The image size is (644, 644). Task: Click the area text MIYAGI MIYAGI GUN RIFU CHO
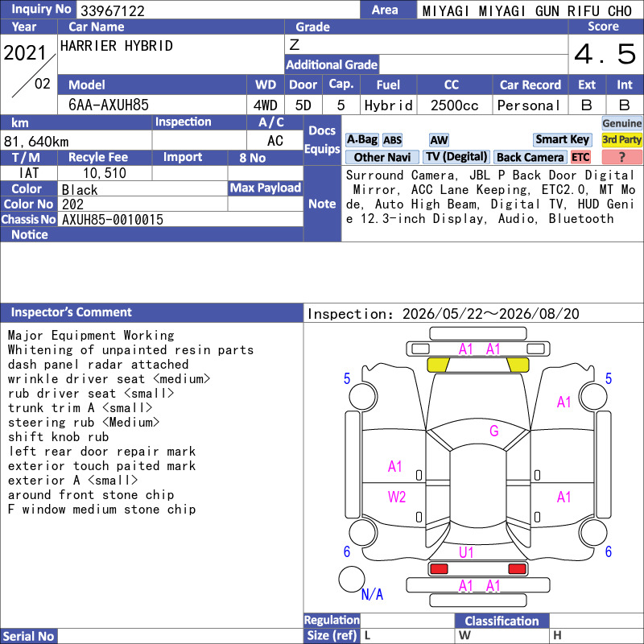527,10
